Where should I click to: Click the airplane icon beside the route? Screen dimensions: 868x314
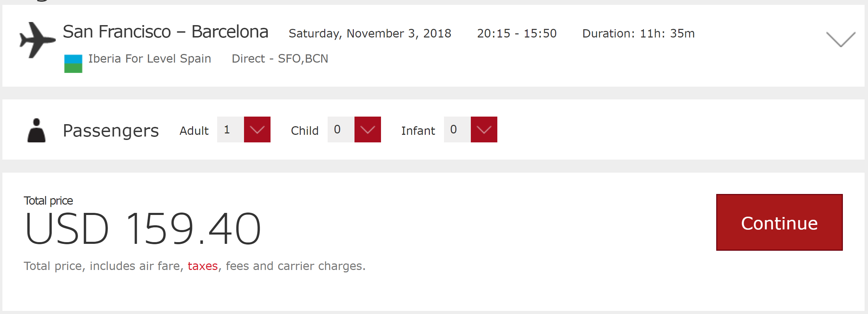pyautogui.click(x=37, y=40)
